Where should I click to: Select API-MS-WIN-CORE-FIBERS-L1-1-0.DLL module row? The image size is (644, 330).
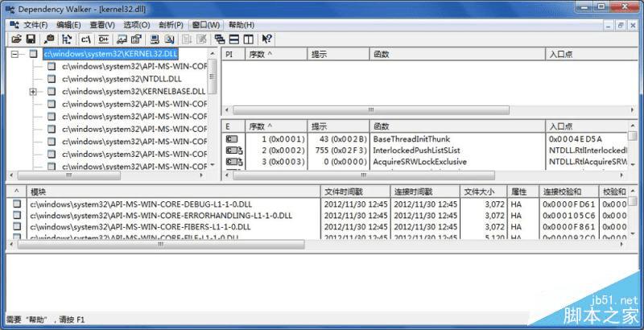316,226
